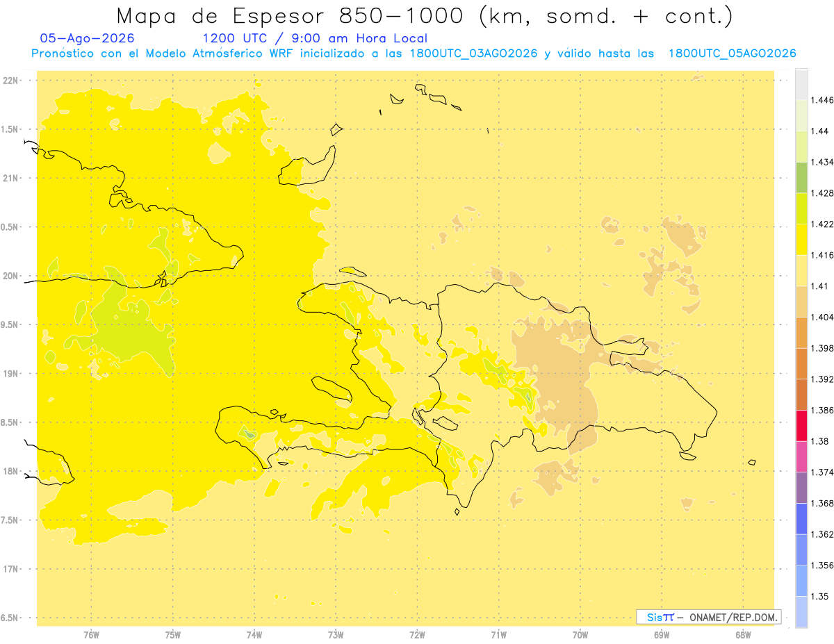The height and width of the screenshot is (644, 834).
Task: Click the yellow-green legend swatch between 1.422 and 1.428
Action: 801,208
